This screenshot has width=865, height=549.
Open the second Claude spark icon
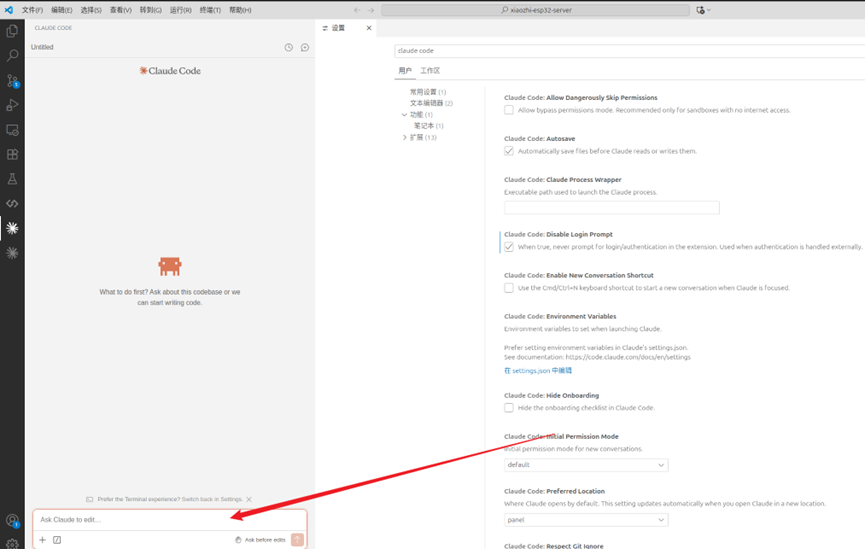click(12, 253)
